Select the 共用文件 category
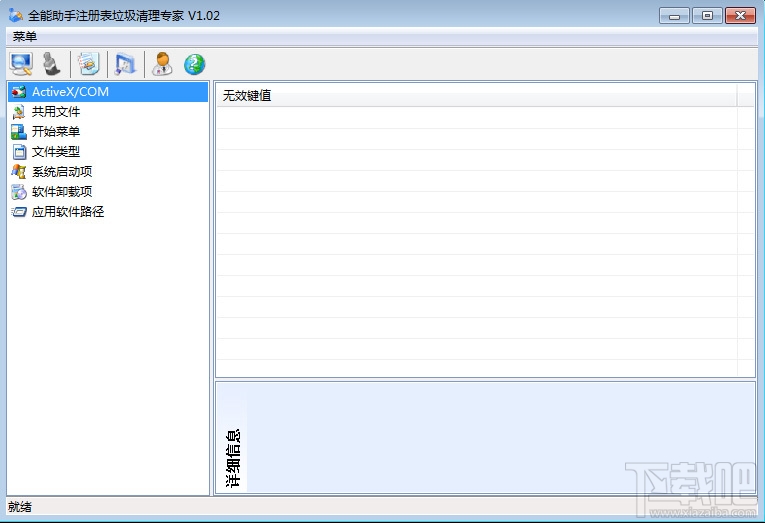765x523 pixels. point(108,112)
